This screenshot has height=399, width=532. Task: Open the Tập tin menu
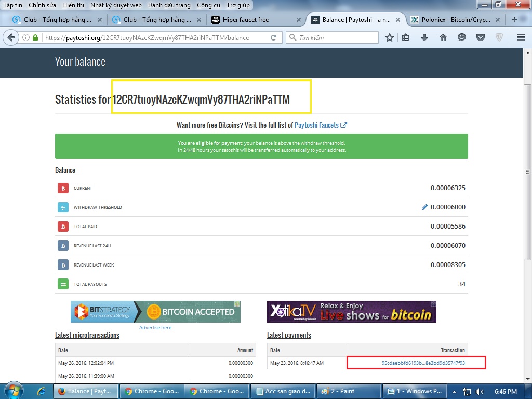(x=12, y=5)
